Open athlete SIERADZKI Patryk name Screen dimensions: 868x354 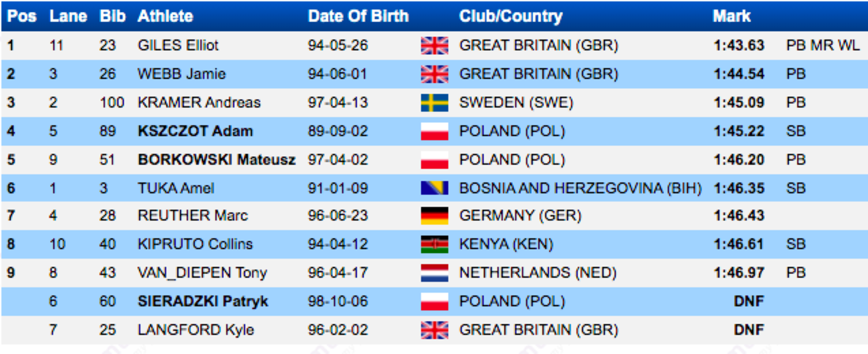(203, 301)
